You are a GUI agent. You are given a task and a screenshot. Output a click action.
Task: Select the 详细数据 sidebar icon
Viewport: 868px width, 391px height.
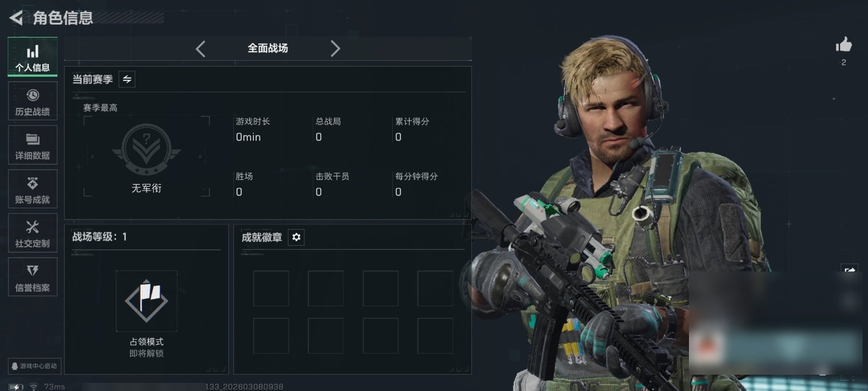click(33, 145)
